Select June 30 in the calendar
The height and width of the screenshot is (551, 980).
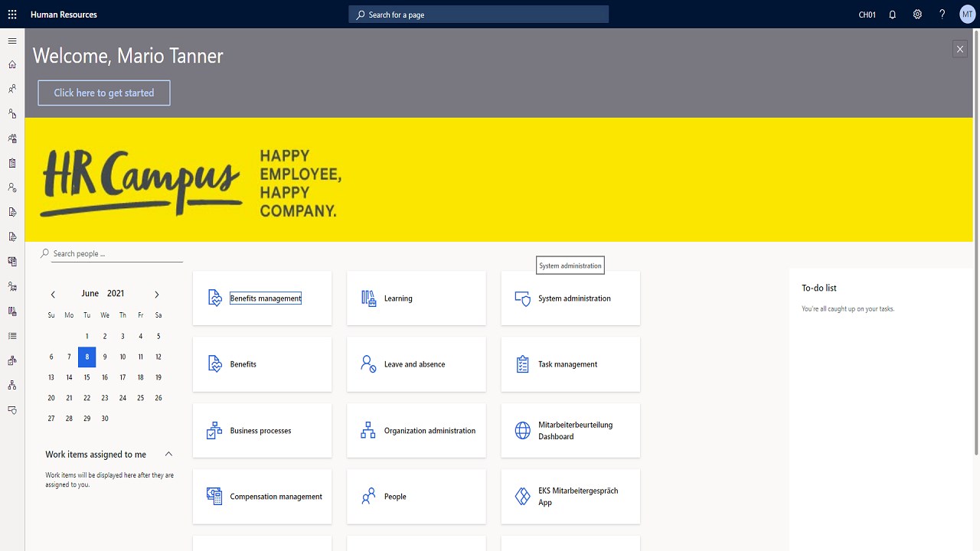point(105,419)
